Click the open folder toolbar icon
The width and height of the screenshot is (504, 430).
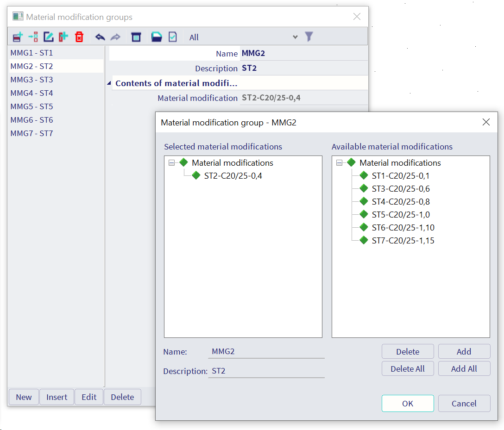click(x=157, y=37)
